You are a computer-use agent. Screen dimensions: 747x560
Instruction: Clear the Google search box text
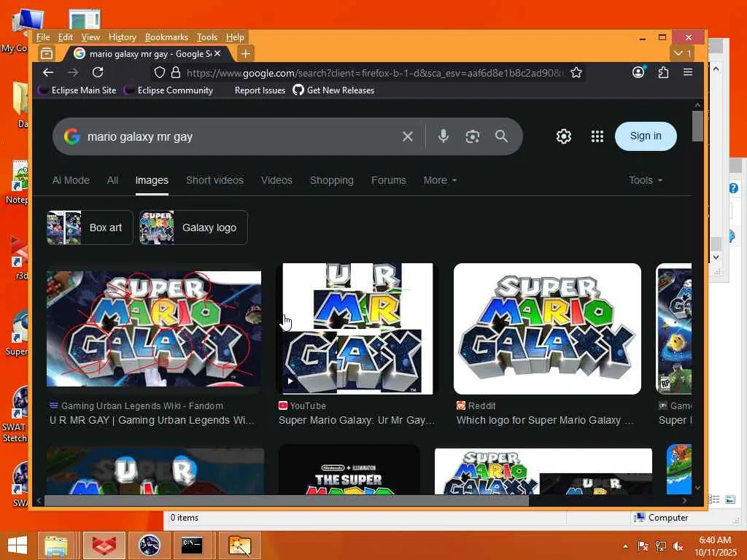click(x=408, y=136)
